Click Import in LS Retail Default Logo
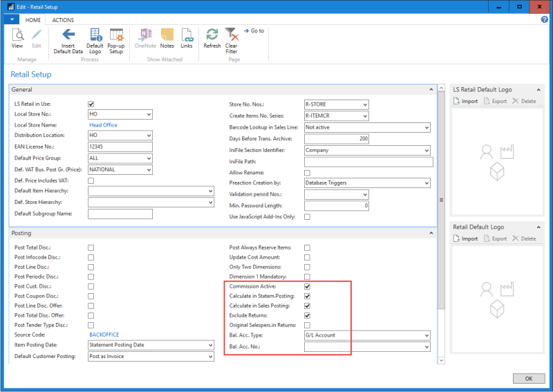Screen dimensions: 553x392 coord(465,101)
